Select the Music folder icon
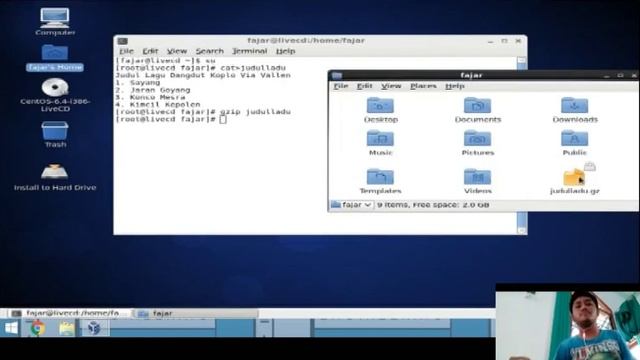The image size is (640, 360). 380,138
